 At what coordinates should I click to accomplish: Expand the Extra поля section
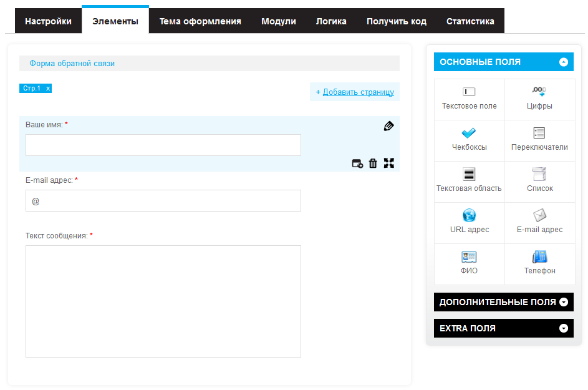tap(564, 328)
